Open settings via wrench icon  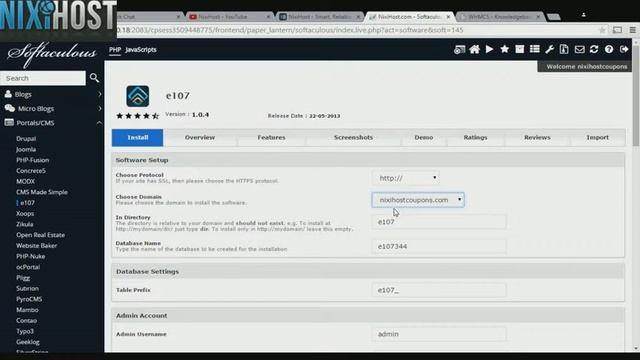point(549,50)
